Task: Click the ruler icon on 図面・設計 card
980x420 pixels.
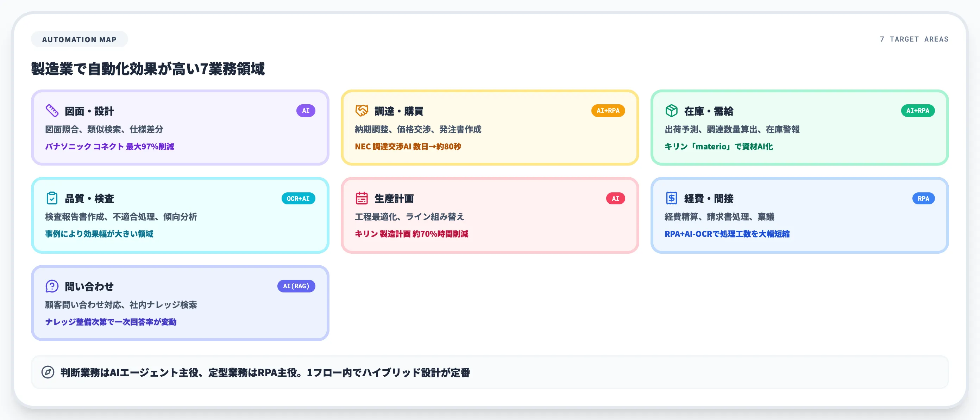Action: [x=52, y=110]
